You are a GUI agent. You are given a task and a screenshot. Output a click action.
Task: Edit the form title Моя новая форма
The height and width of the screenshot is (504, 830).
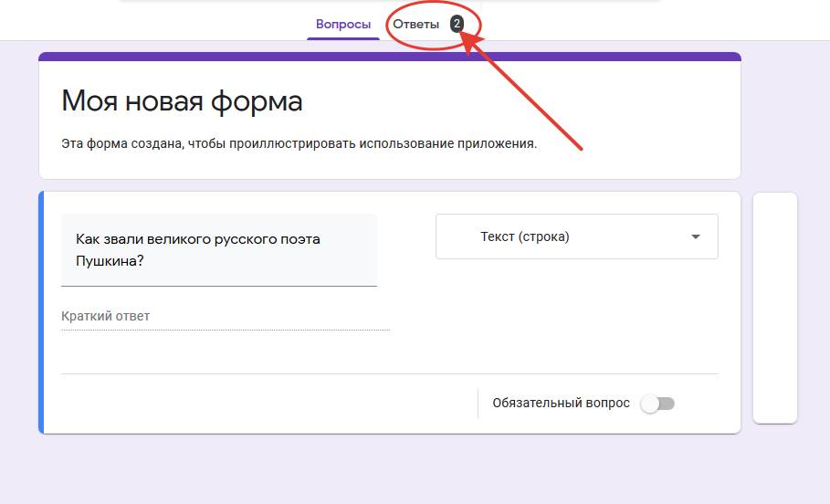point(182,101)
